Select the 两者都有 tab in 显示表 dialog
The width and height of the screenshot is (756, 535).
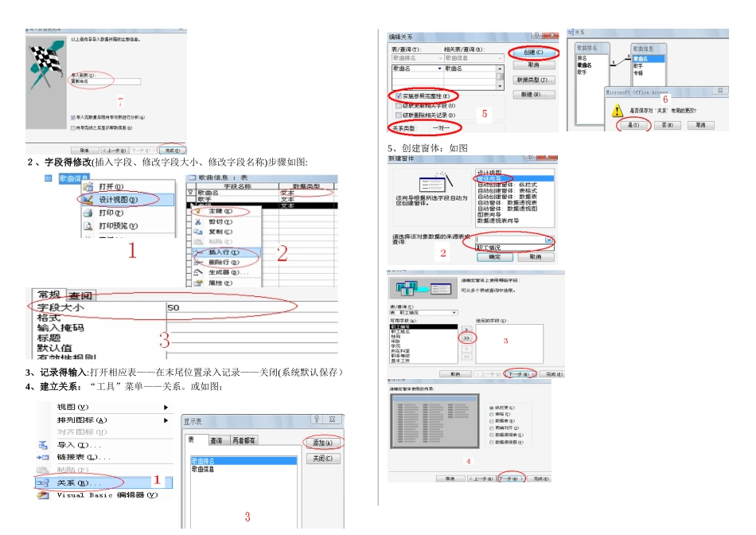(x=244, y=440)
